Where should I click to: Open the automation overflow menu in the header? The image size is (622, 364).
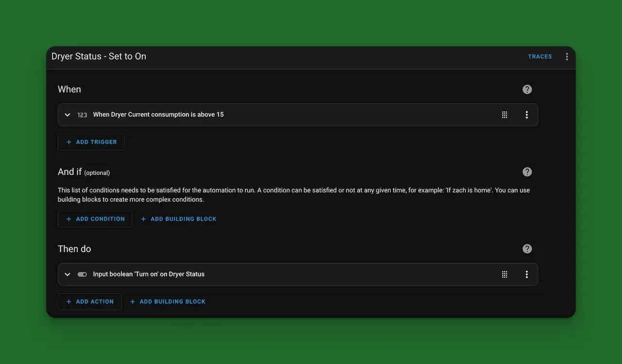567,56
